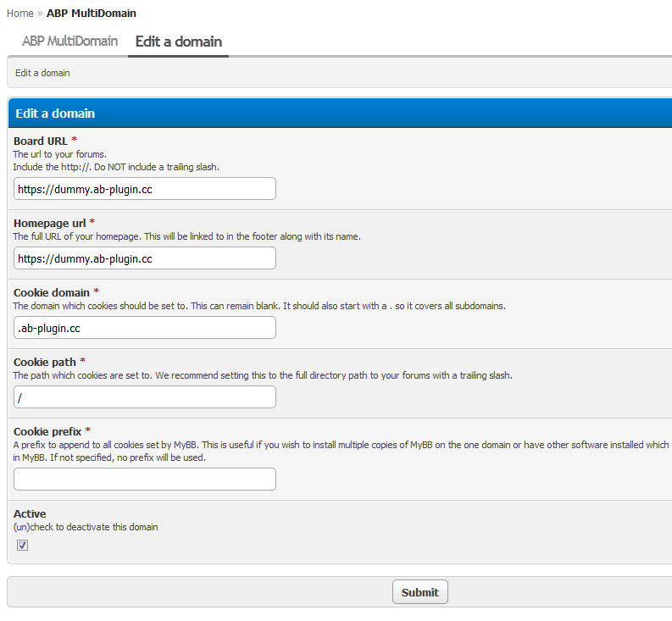
Task: Click the Active setting label
Action: pyautogui.click(x=30, y=513)
